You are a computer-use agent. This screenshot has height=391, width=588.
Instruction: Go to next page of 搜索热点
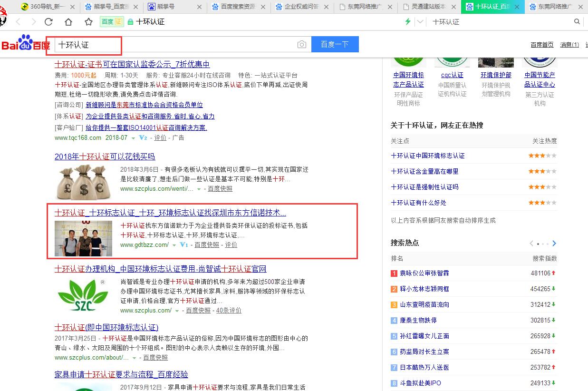pos(554,244)
